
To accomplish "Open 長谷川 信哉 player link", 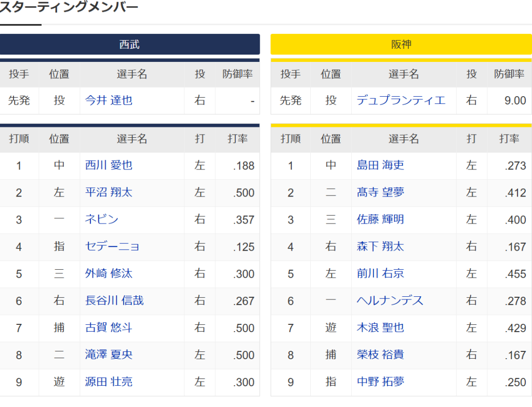I will pyautogui.click(x=114, y=301).
